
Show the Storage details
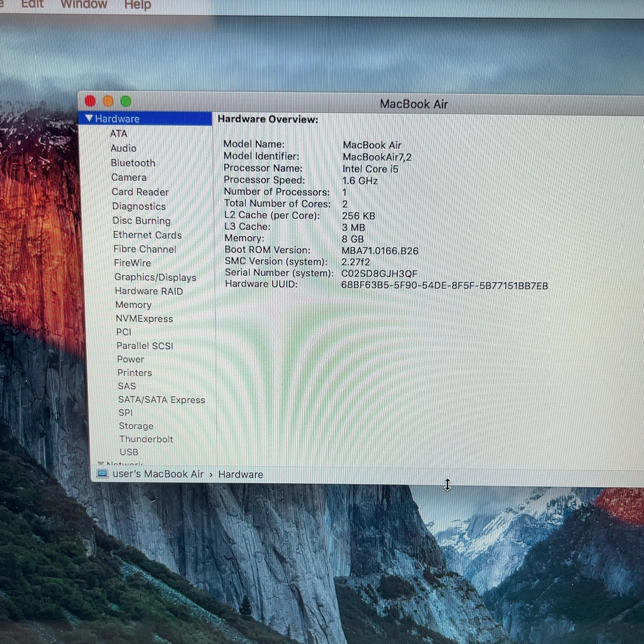coord(136,426)
